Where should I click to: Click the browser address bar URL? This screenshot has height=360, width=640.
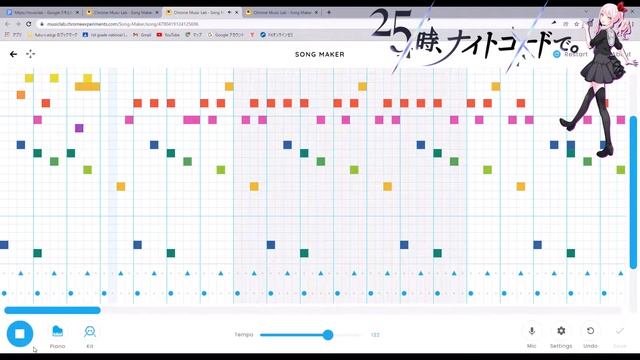122,24
